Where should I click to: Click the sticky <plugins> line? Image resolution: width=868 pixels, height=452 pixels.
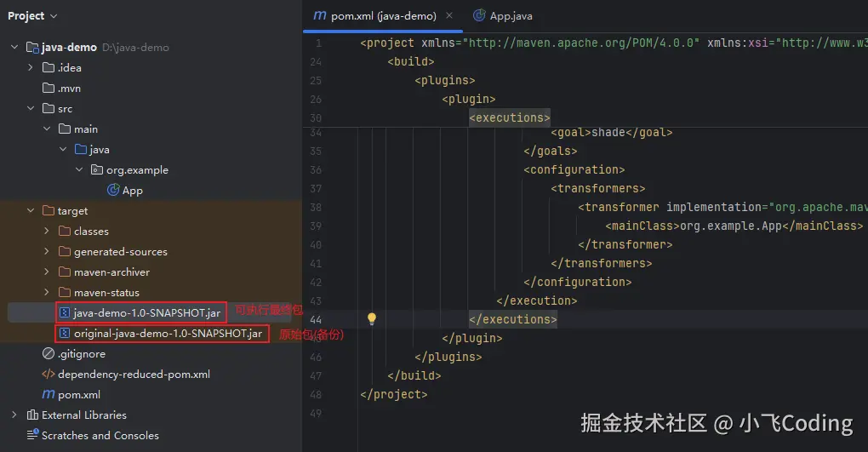(x=445, y=80)
